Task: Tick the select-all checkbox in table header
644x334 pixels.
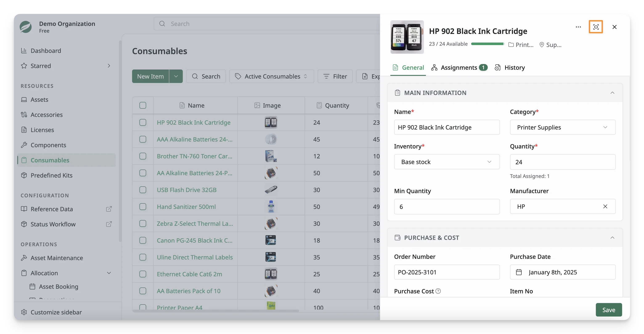Action: (x=143, y=105)
